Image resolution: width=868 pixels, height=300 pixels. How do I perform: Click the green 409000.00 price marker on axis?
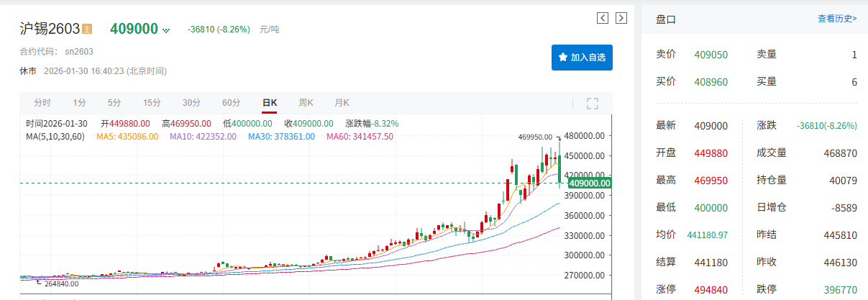tap(589, 183)
